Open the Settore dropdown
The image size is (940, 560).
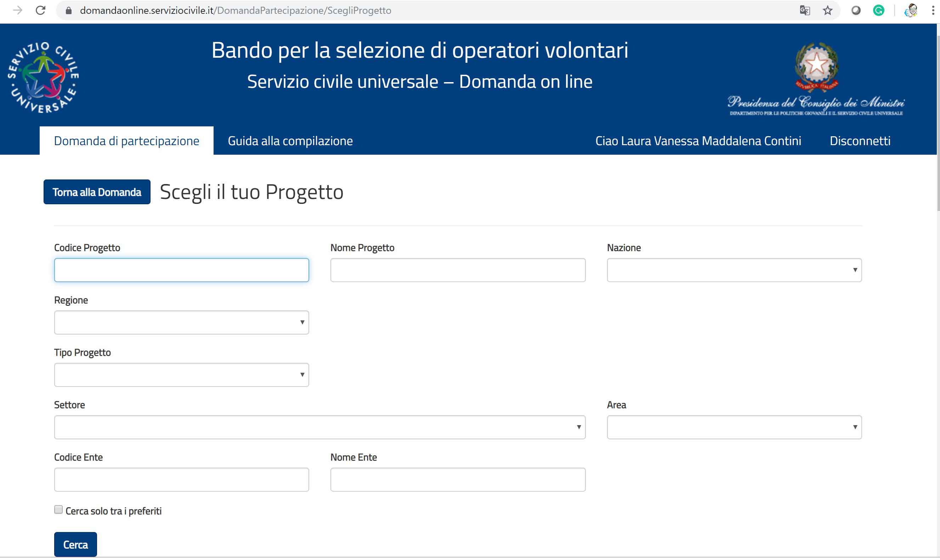pos(319,428)
